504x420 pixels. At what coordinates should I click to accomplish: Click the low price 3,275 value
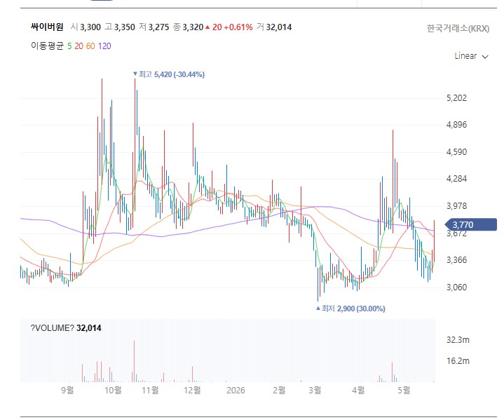[158, 27]
